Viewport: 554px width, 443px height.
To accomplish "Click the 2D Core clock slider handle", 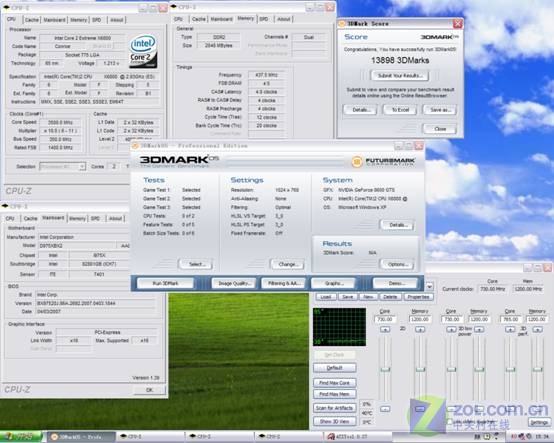I will click(385, 370).
